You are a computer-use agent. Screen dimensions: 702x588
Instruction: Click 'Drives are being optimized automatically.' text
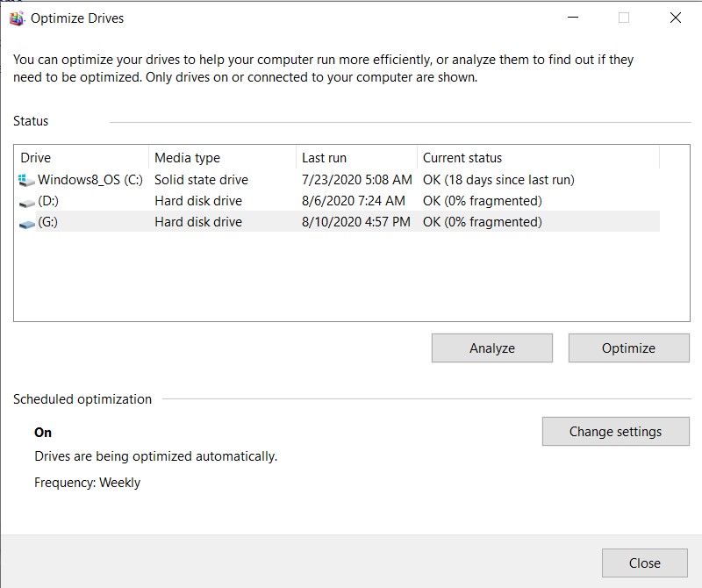[156, 456]
